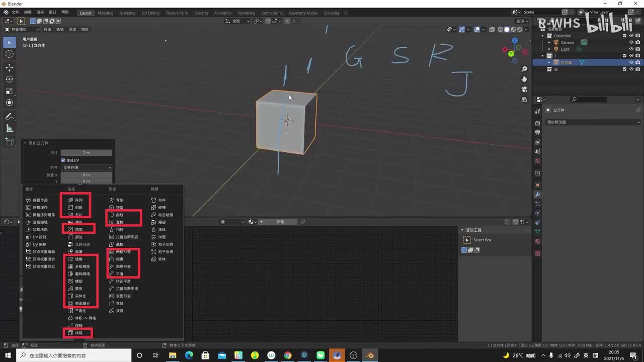The image size is (644, 362).
Task: Select the Move tool
Action: [10, 67]
